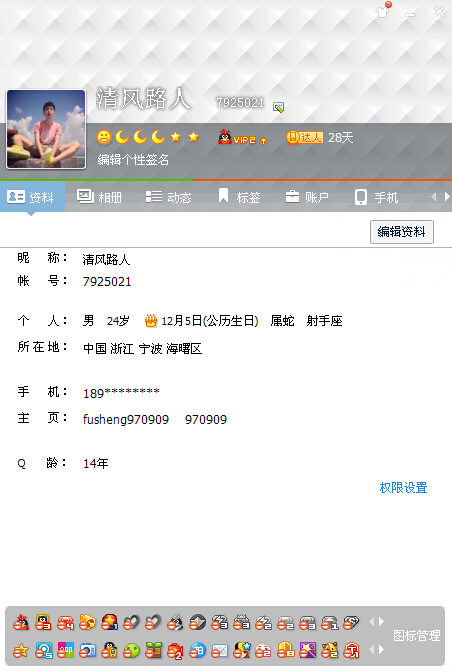
Task: Open the green round face icon
Action: 132,651
